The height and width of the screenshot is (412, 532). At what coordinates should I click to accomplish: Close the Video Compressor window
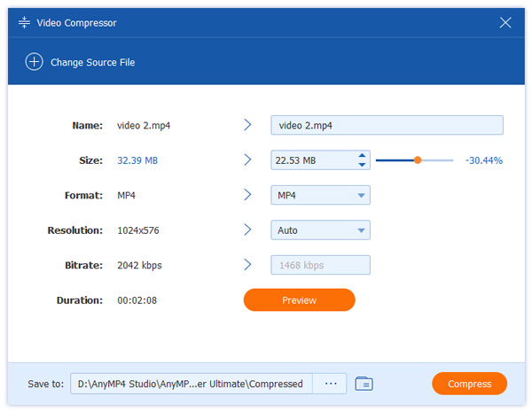[506, 22]
